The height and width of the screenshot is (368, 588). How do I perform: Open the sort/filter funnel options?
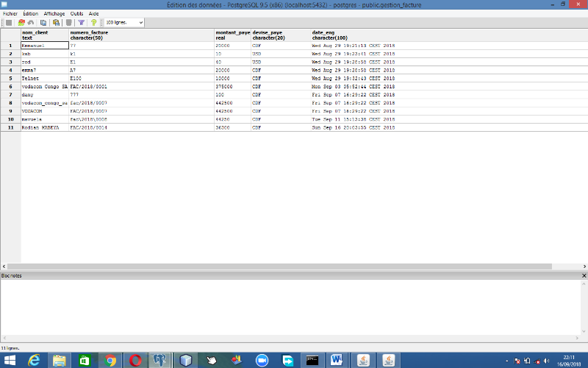coord(81,23)
